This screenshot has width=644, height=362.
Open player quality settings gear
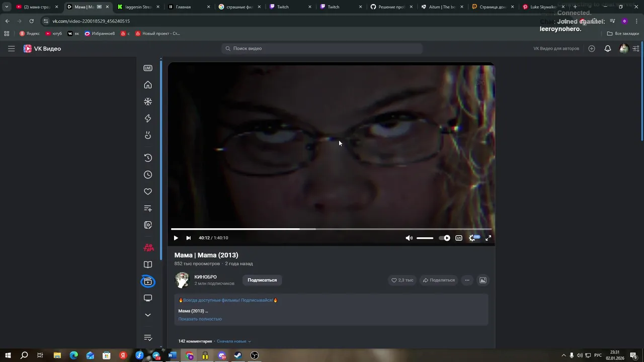pos(472,238)
